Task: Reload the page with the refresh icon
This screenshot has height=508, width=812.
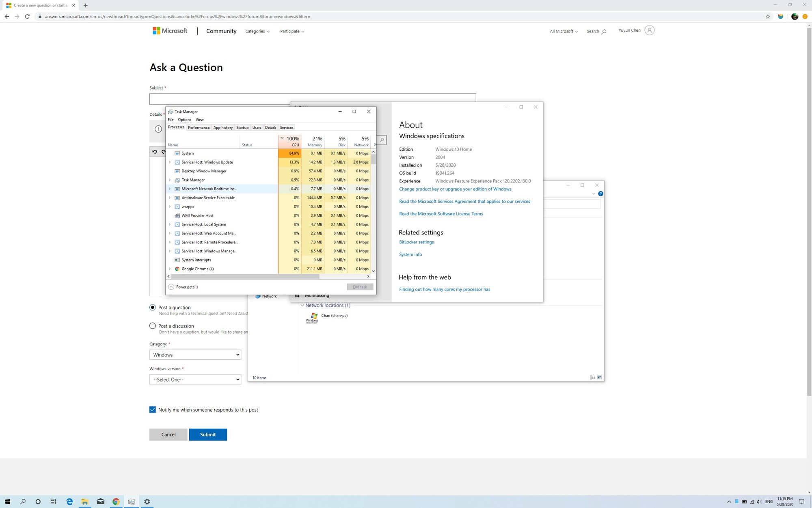Action: click(27, 17)
